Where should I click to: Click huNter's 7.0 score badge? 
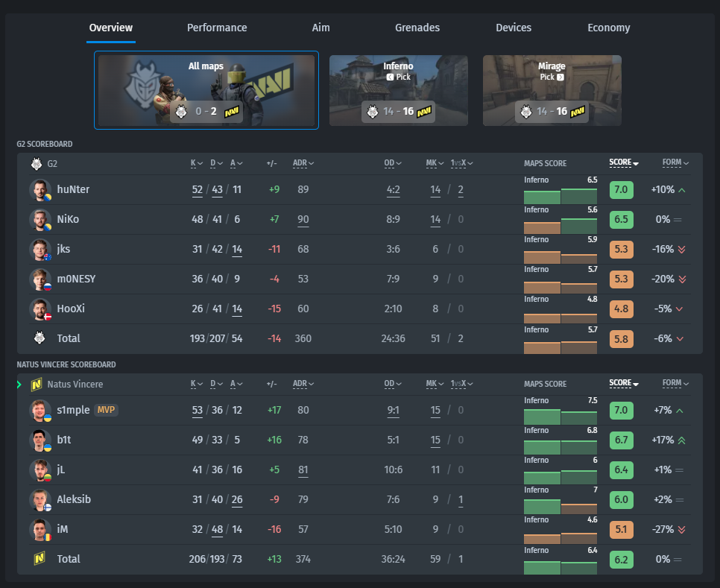pyautogui.click(x=622, y=190)
